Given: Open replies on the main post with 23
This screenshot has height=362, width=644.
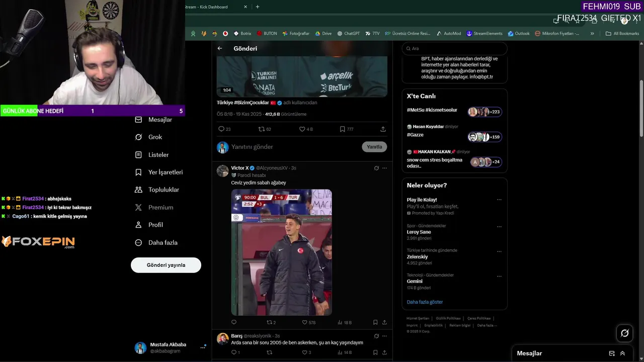Looking at the screenshot, I should pos(224,129).
